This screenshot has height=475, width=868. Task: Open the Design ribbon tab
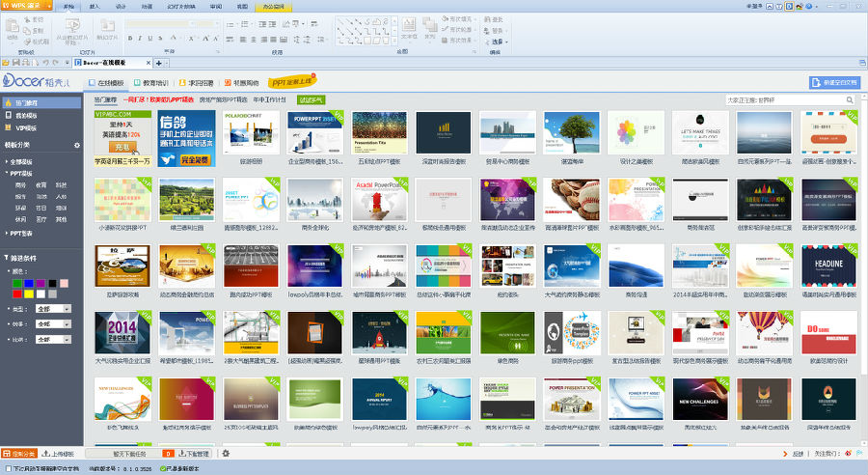121,7
